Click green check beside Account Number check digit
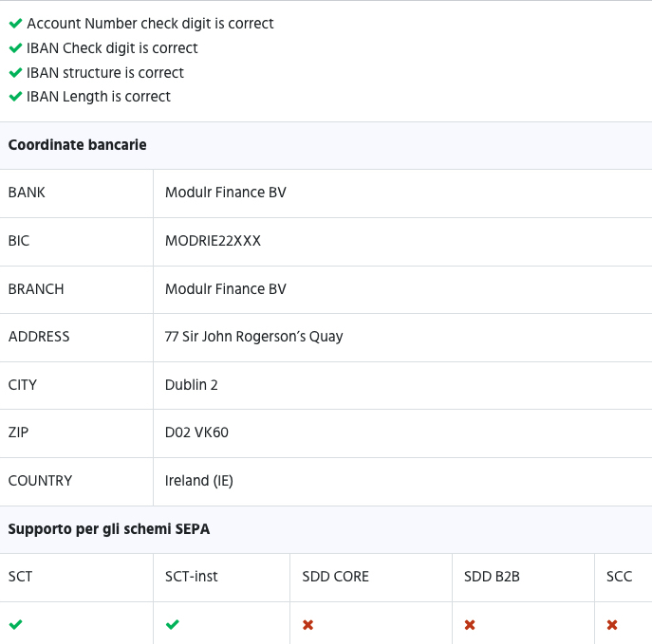The width and height of the screenshot is (652, 644). pos(15,24)
